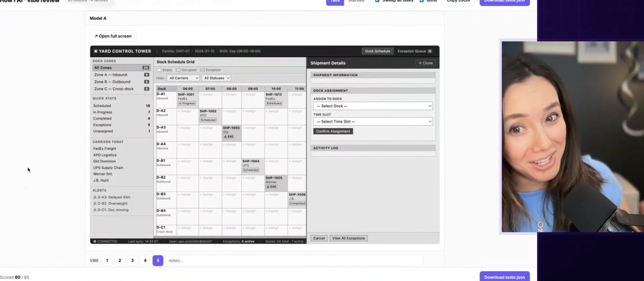Image resolution: width=644 pixels, height=281 pixels.
Task: Switch to the Dock Schedule tab
Action: click(378, 51)
